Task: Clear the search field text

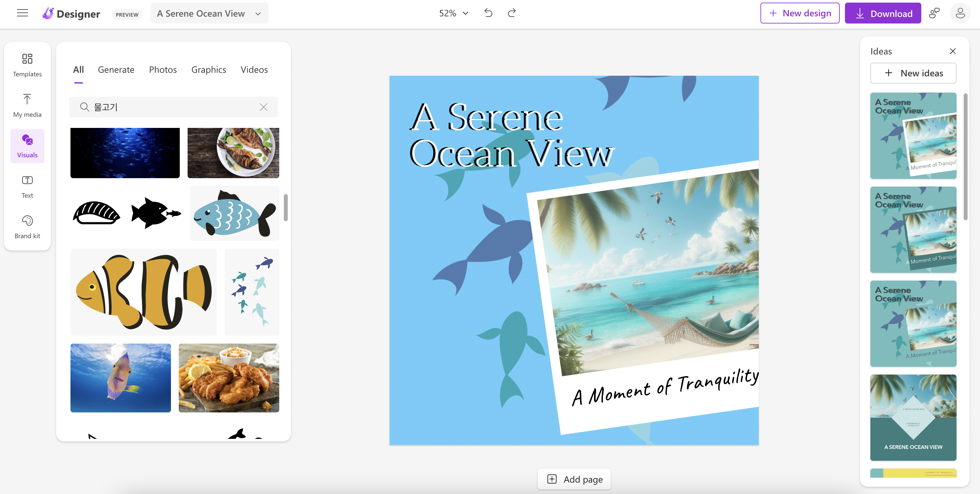Action: coord(263,107)
